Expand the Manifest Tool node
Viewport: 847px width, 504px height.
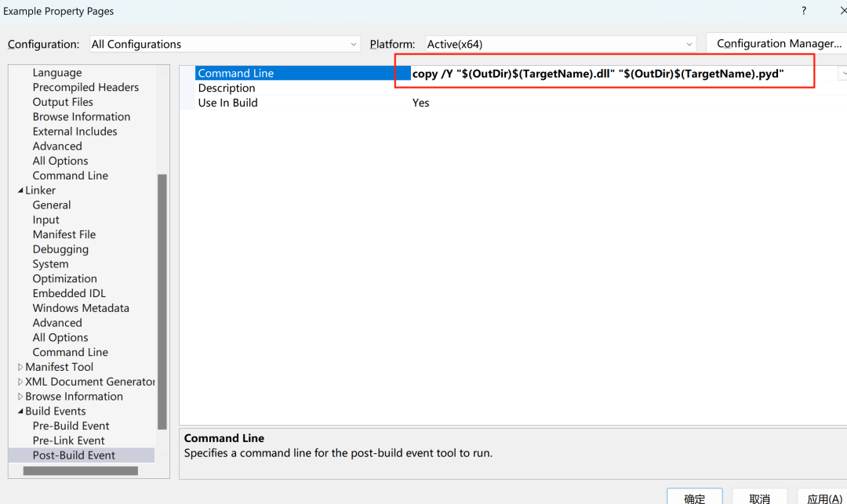pos(20,367)
